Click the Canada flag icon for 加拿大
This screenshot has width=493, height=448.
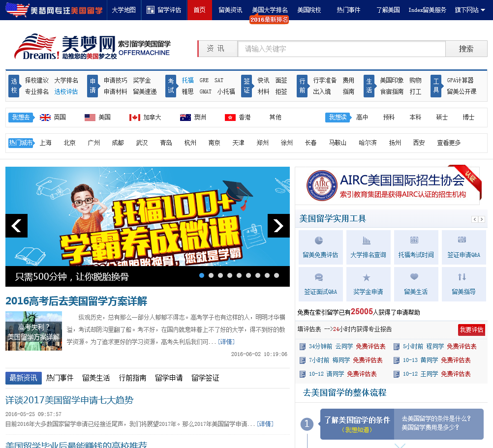pyautogui.click(x=135, y=118)
